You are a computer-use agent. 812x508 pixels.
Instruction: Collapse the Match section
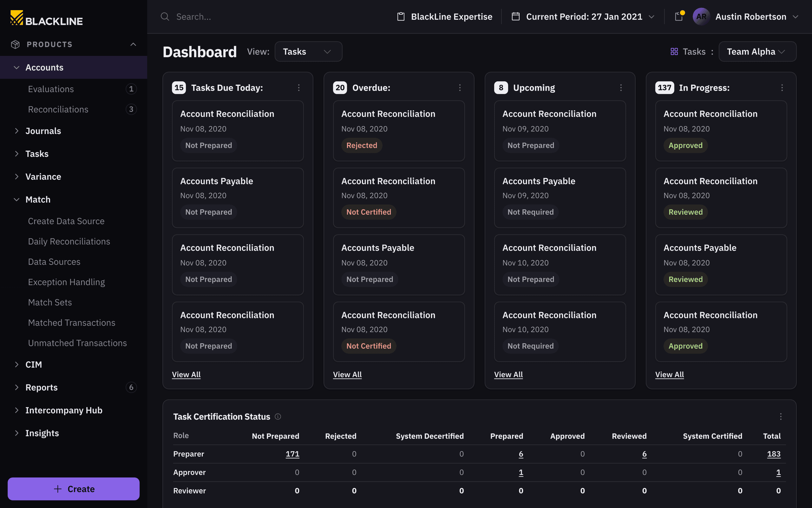(x=16, y=199)
